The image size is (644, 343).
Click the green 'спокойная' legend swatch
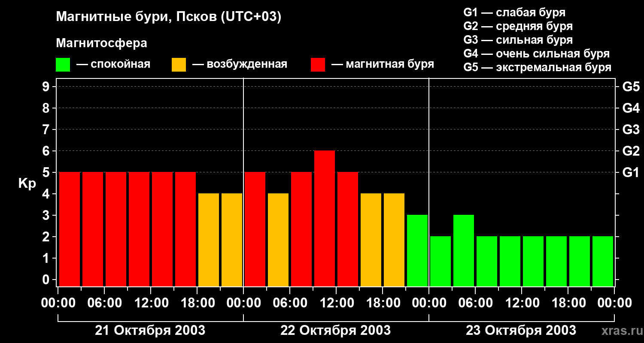[63, 65]
